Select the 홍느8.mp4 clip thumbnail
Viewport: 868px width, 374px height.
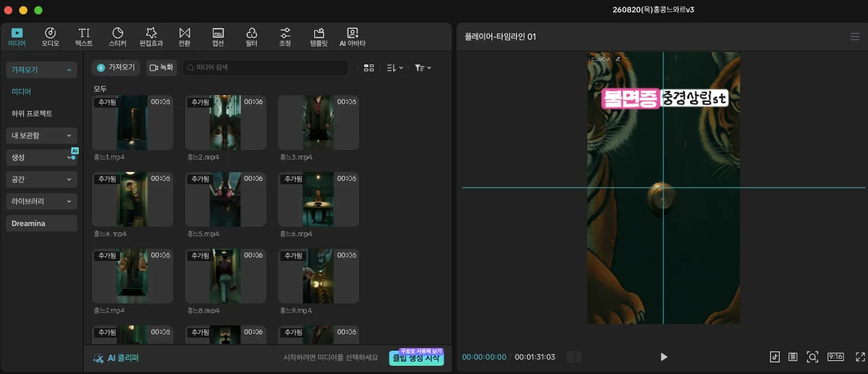click(x=225, y=276)
